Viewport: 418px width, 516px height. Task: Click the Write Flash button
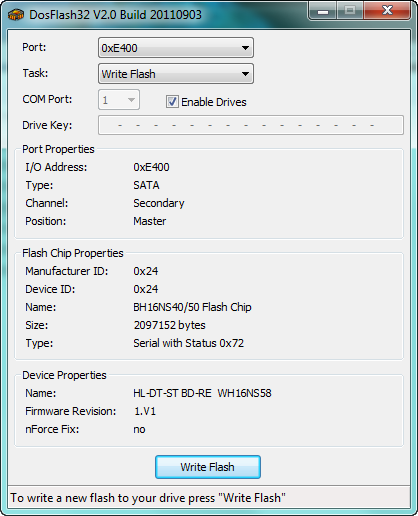click(208, 467)
